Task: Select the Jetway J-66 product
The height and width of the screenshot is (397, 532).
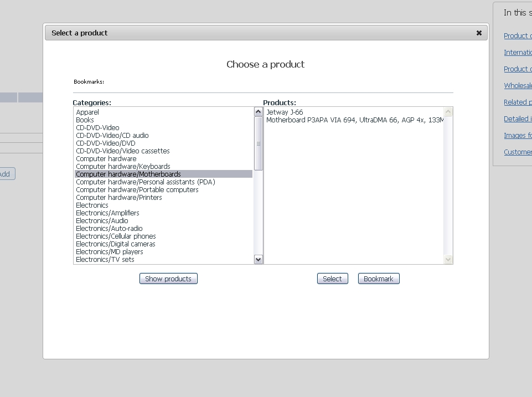Action: 285,112
